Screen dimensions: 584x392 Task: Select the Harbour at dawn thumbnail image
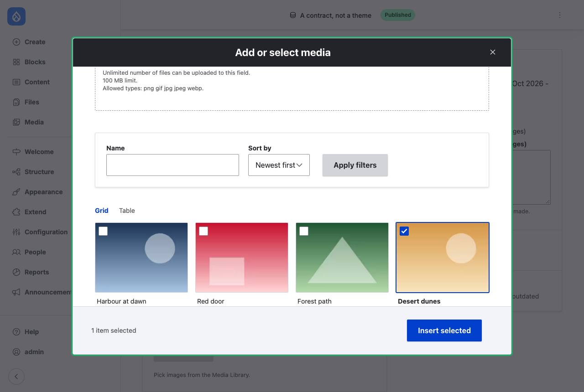tap(141, 258)
